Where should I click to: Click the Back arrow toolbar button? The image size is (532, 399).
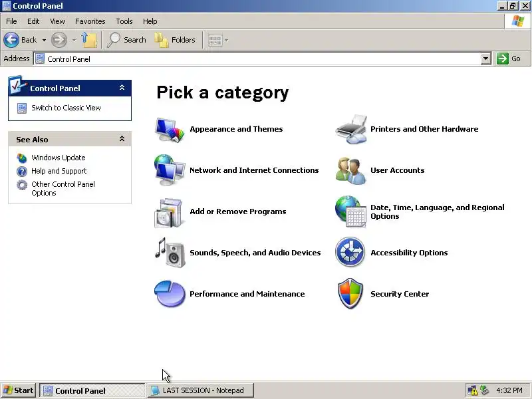[21, 40]
